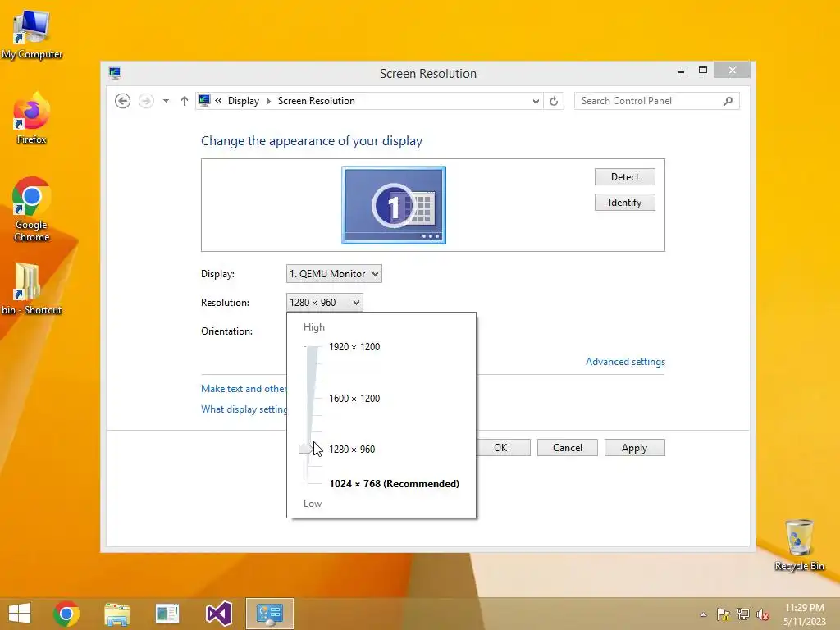Click the OK button
Image resolution: width=840 pixels, height=630 pixels.
[x=503, y=448]
